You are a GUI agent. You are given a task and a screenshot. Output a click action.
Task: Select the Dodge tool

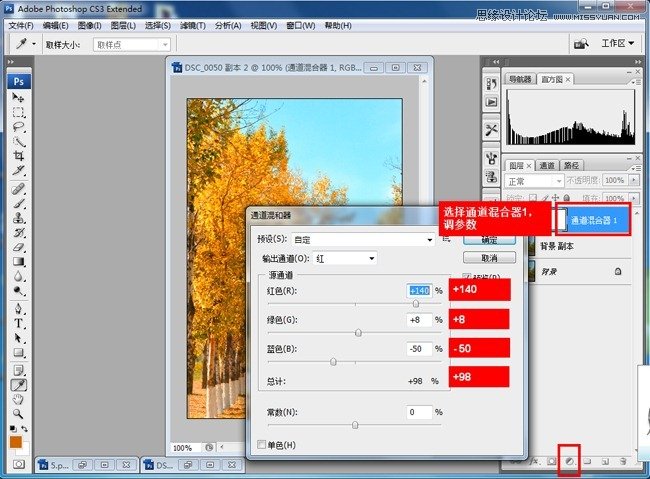18,291
